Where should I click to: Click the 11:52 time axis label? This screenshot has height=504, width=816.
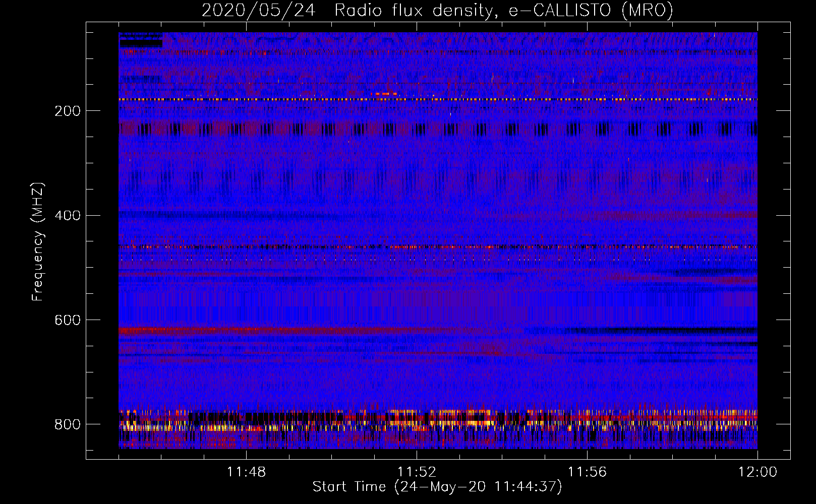(x=417, y=472)
